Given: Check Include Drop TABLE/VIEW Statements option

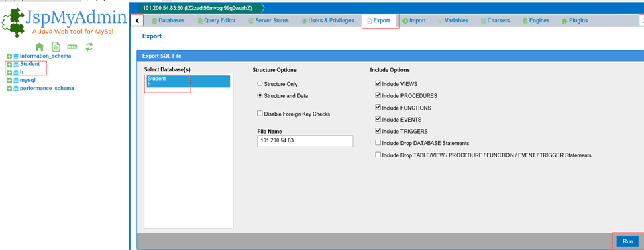Looking at the screenshot, I should 378,155.
